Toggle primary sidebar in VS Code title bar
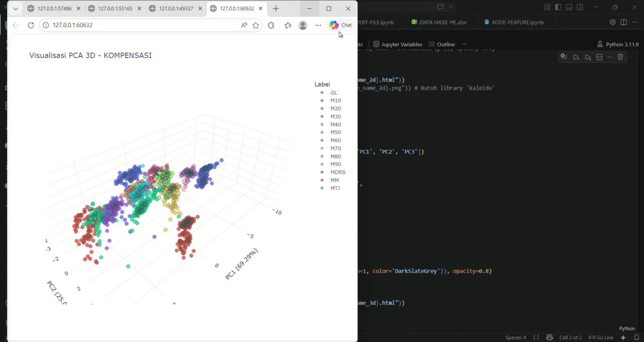This screenshot has width=644, height=342. tap(558, 7)
